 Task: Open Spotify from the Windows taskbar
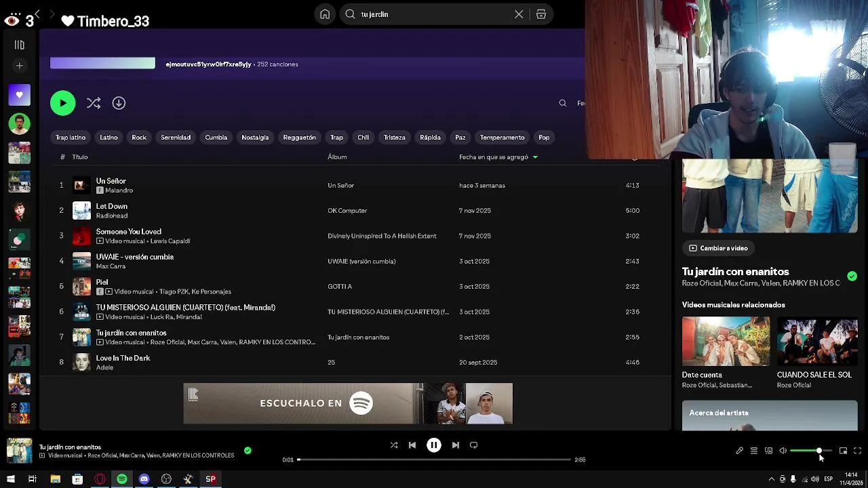point(122,479)
